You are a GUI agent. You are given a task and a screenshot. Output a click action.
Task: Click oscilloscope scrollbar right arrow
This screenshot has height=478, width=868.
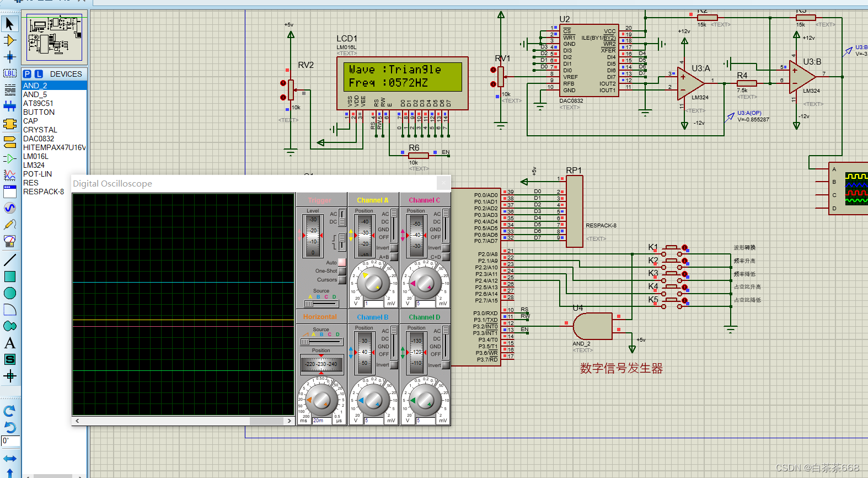coord(289,421)
